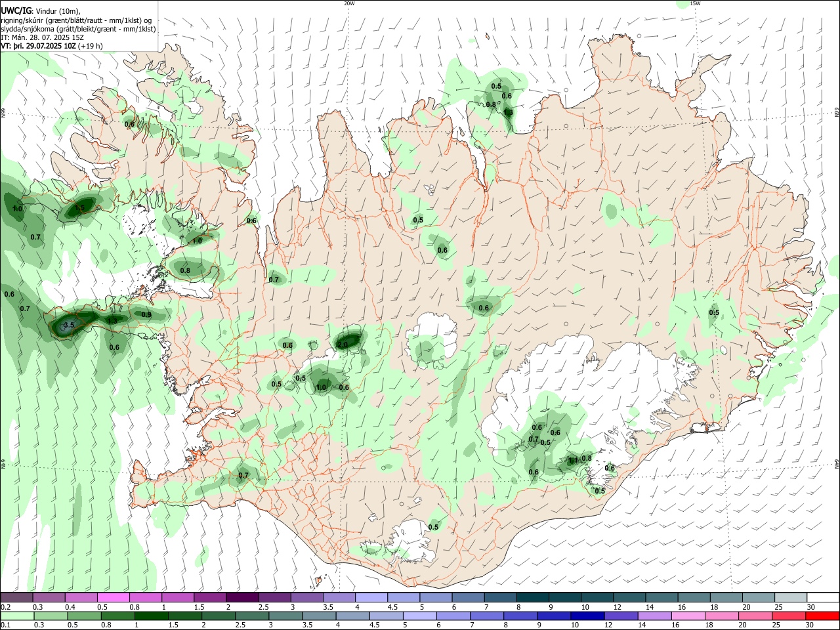Viewport: 840px width, 630px height.
Task: Click the 'UWC/IG: Vindur (10m)' title line
Action: 41,11
